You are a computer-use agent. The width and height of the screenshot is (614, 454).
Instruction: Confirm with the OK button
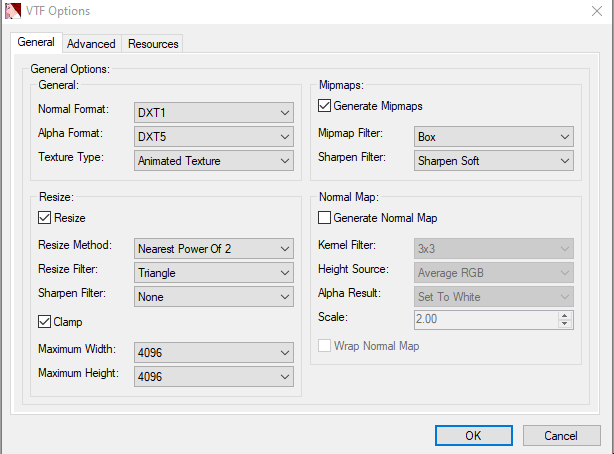click(x=473, y=435)
